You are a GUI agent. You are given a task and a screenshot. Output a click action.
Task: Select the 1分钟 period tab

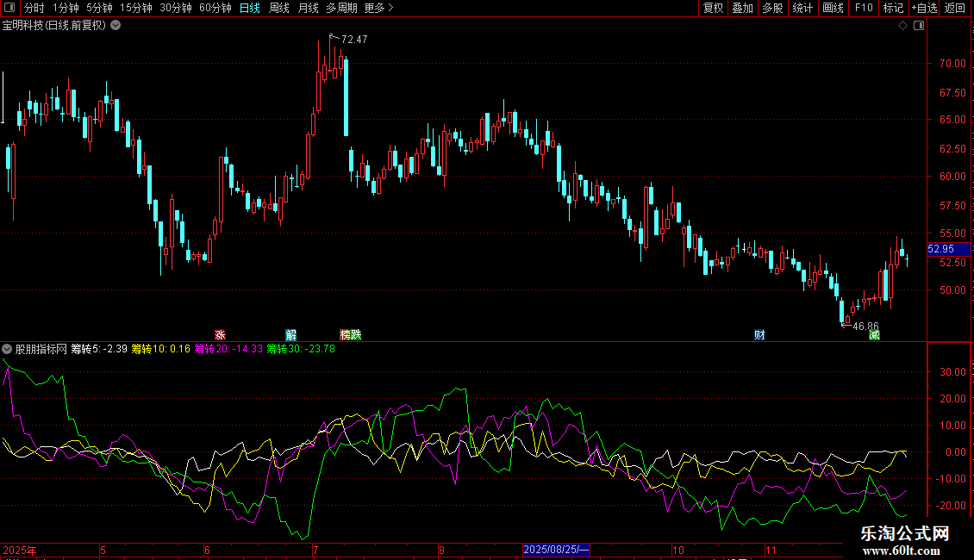[66, 8]
